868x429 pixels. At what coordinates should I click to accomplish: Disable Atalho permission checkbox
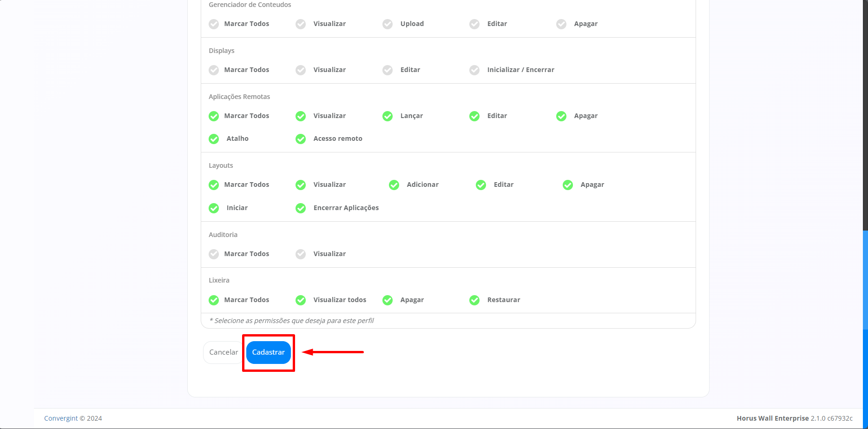pos(214,139)
